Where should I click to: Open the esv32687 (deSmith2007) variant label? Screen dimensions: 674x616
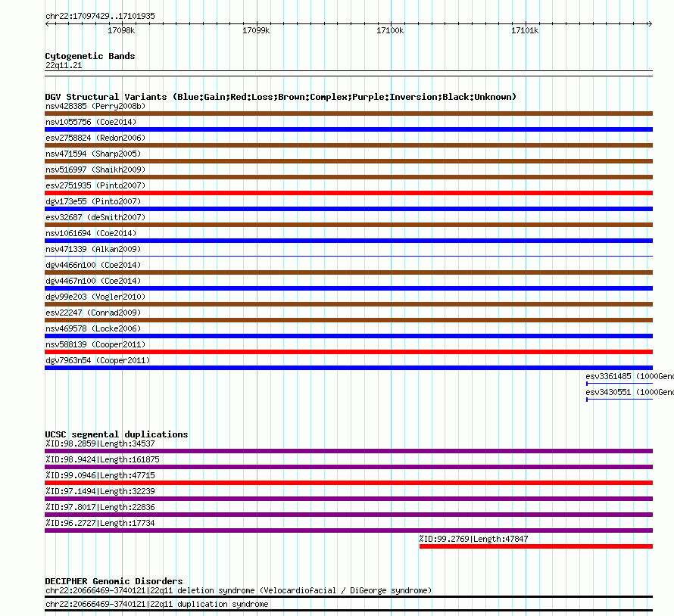click(95, 217)
